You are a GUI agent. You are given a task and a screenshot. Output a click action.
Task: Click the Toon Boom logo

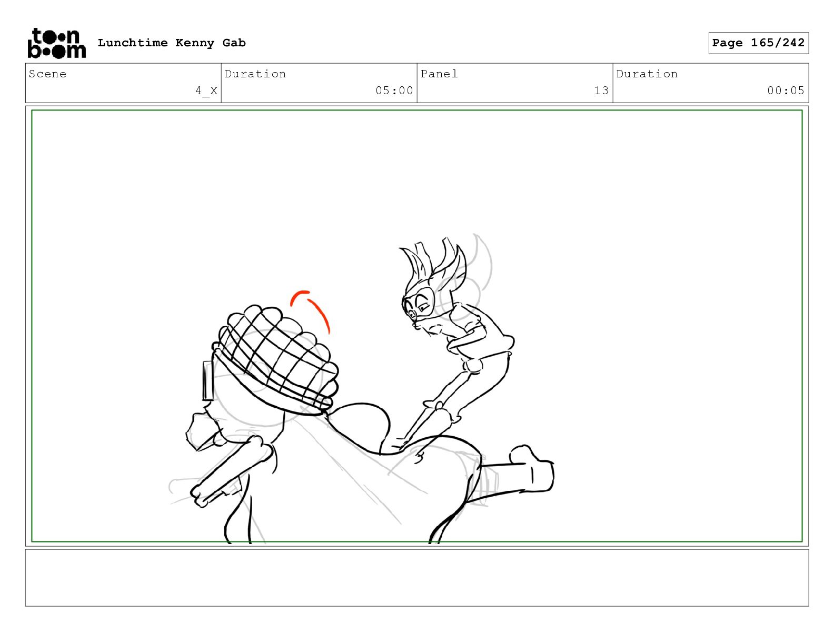coord(56,43)
